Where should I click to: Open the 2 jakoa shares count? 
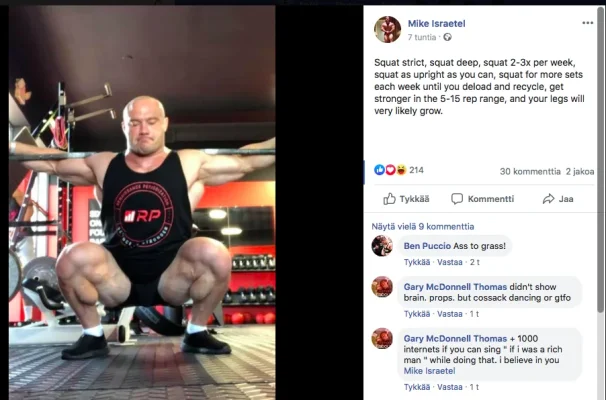(580, 171)
